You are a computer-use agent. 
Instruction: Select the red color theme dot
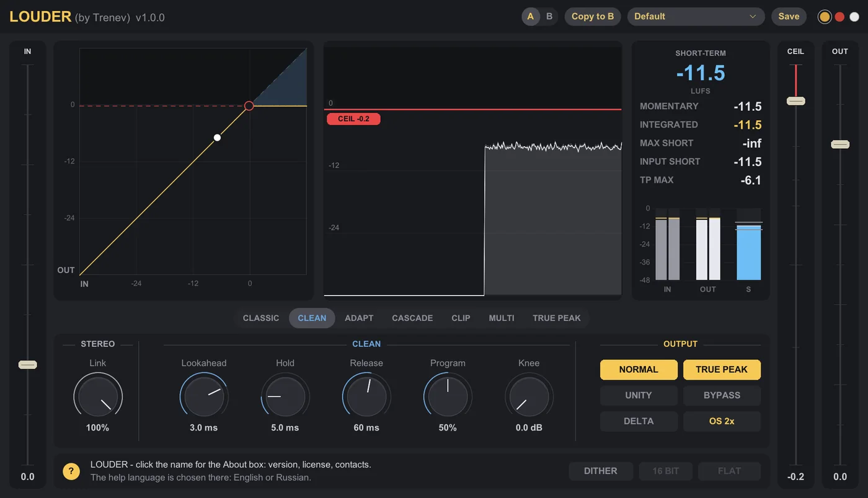[839, 17]
